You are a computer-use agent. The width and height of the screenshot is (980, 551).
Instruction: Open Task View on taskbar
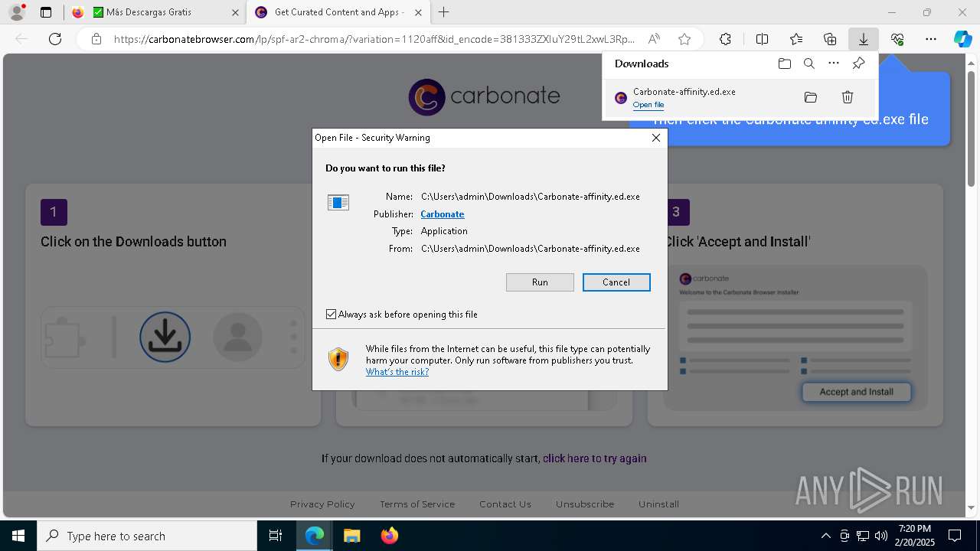point(276,536)
